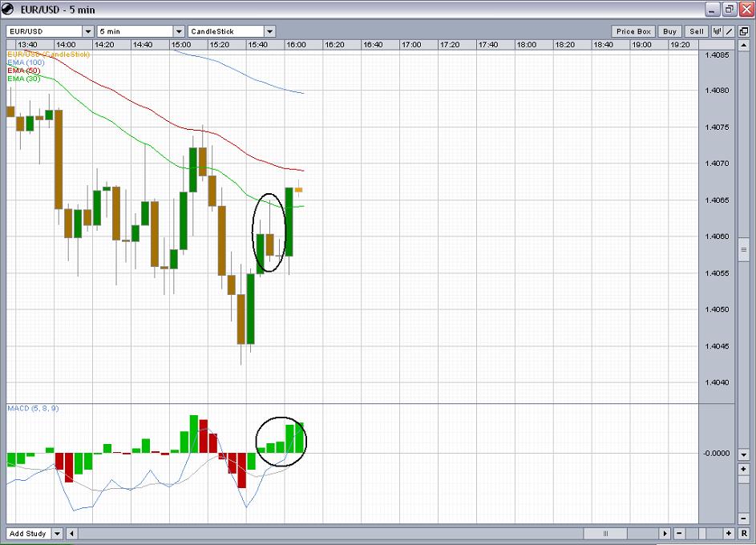The height and width of the screenshot is (545, 756).
Task: Click the MACD panel minus button
Action: pos(744,519)
